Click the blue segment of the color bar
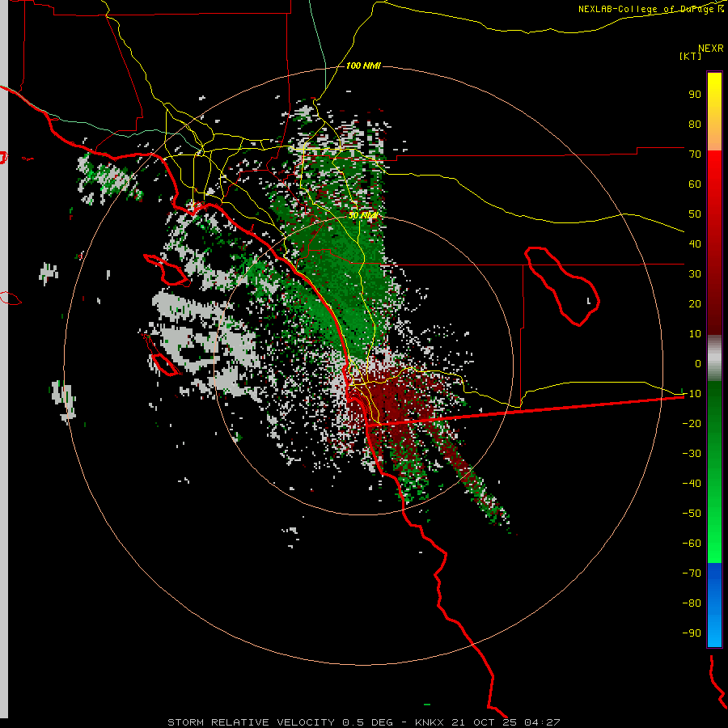Viewport: 728px width, 728px height. pyautogui.click(x=714, y=604)
